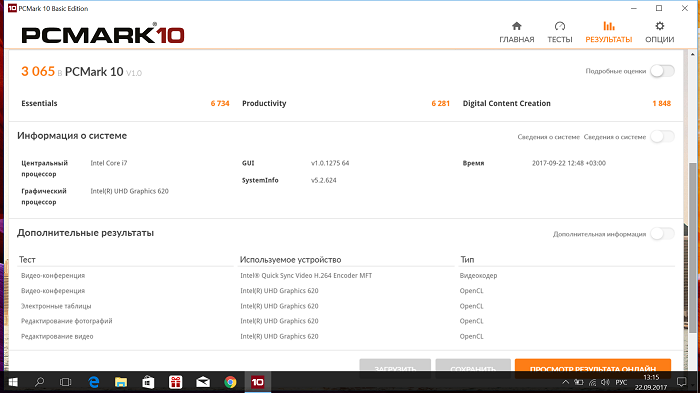This screenshot has height=393, width=700.
Task: Minimize the PCMark 10 window
Action: coord(634,8)
